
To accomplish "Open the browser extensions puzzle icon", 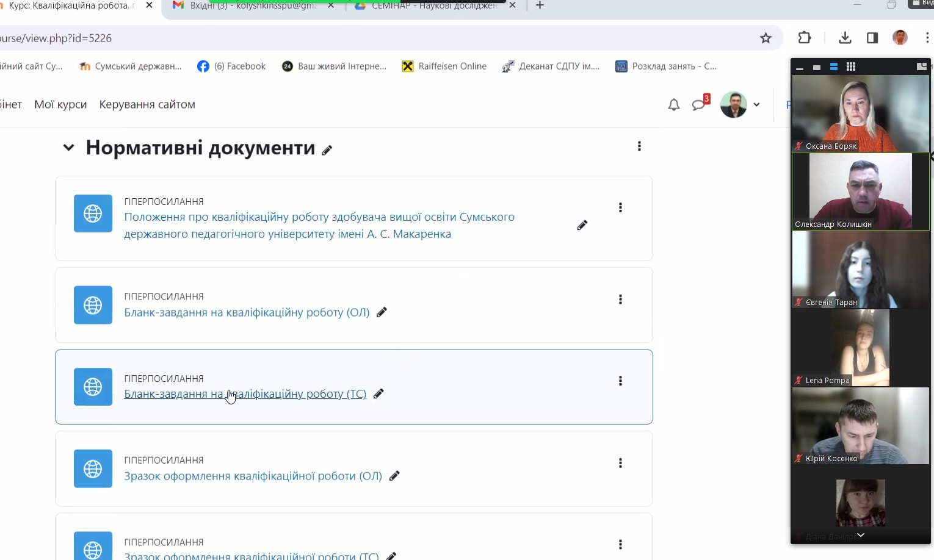I will pos(805,38).
